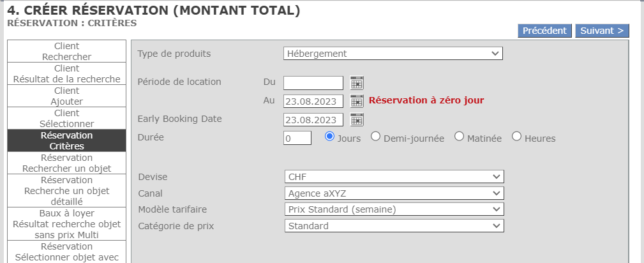Open the Modèle tarifaire dropdown

tap(393, 209)
